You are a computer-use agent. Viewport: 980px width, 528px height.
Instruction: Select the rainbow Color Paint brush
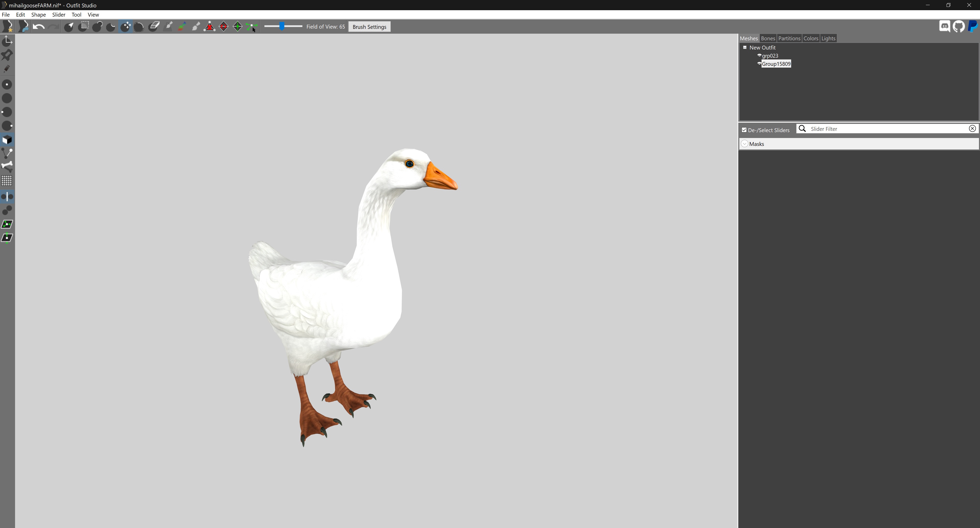click(182, 27)
